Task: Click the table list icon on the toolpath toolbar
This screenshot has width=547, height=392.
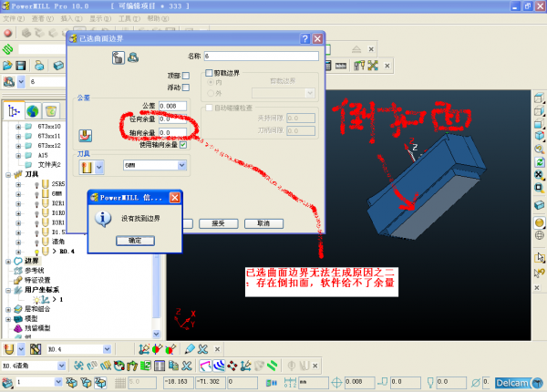Action: (x=160, y=366)
